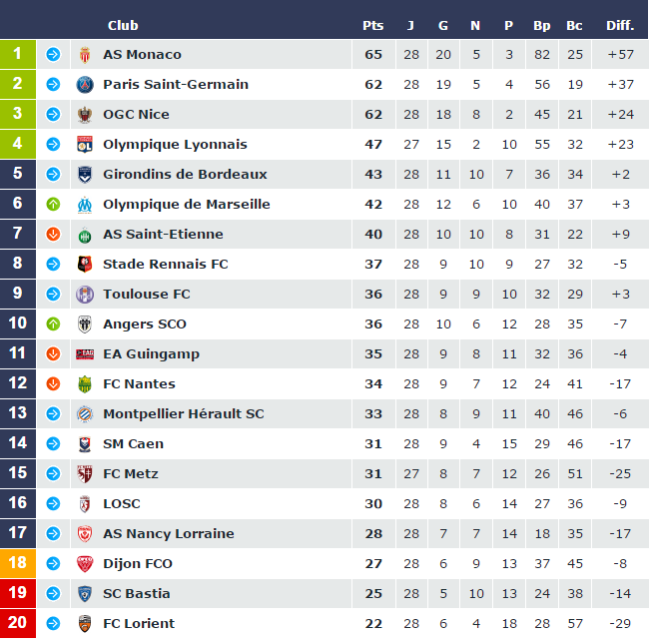The width and height of the screenshot is (653, 644).
Task: Click the Girondins de Bordeaux logo
Action: click(85, 175)
